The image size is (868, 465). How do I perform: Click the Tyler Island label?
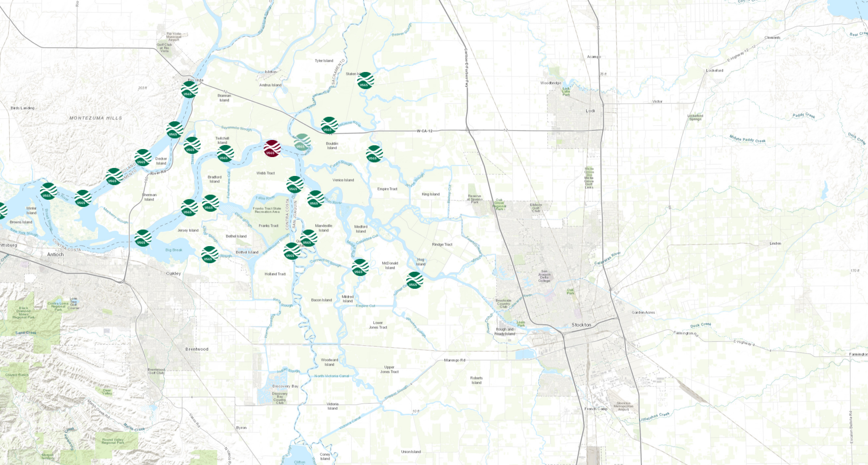click(x=324, y=61)
